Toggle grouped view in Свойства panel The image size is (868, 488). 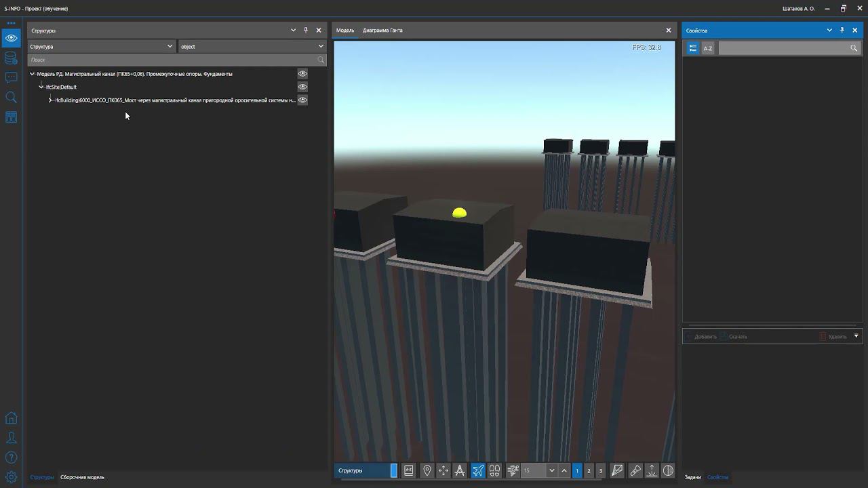692,48
